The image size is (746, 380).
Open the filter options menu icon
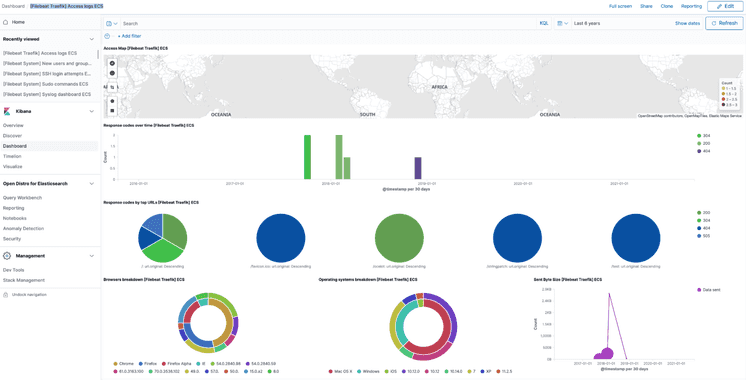point(107,36)
